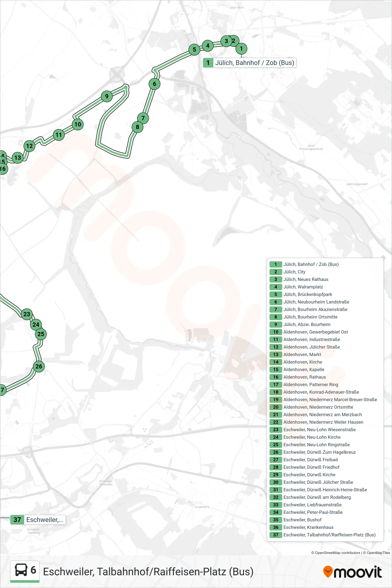The image size is (392, 588).
Task: Select stop marker 11 on the map
Action: [x=59, y=135]
